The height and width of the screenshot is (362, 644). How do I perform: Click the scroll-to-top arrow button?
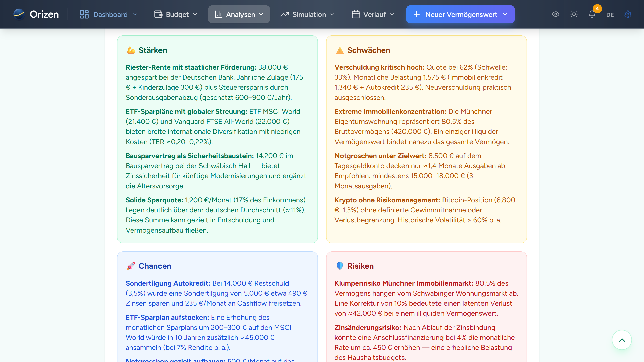622,340
